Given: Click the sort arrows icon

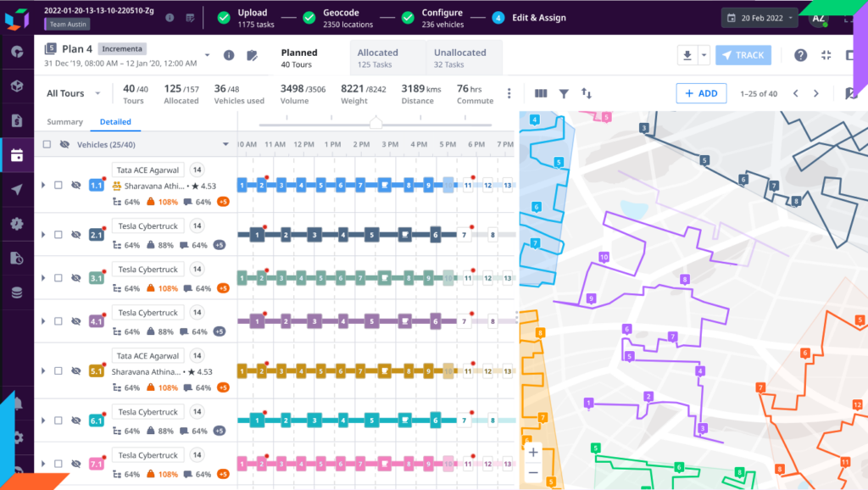Looking at the screenshot, I should (588, 94).
